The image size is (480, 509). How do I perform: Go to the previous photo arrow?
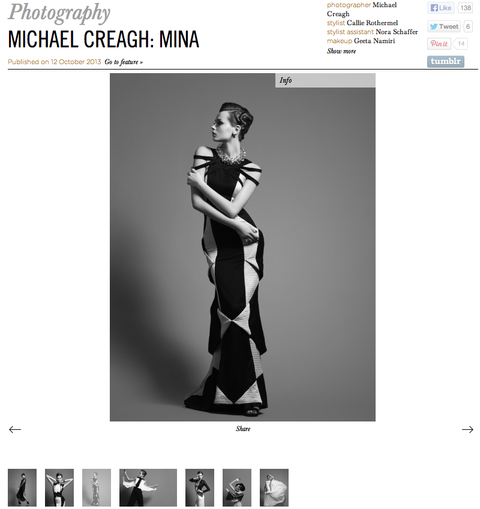tap(15, 429)
